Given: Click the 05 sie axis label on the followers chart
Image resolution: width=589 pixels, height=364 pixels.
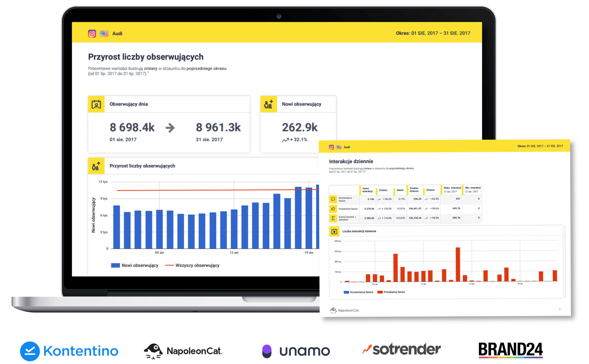Looking at the screenshot, I should [x=159, y=253].
